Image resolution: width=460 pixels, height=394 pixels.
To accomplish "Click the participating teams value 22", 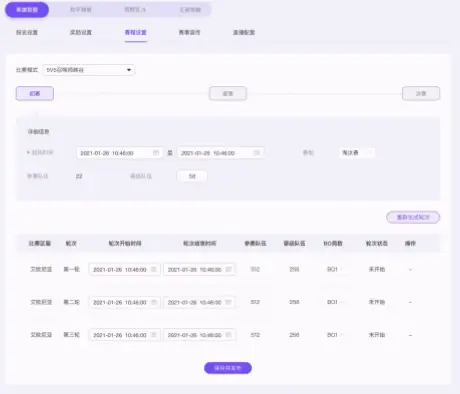I will click(79, 176).
